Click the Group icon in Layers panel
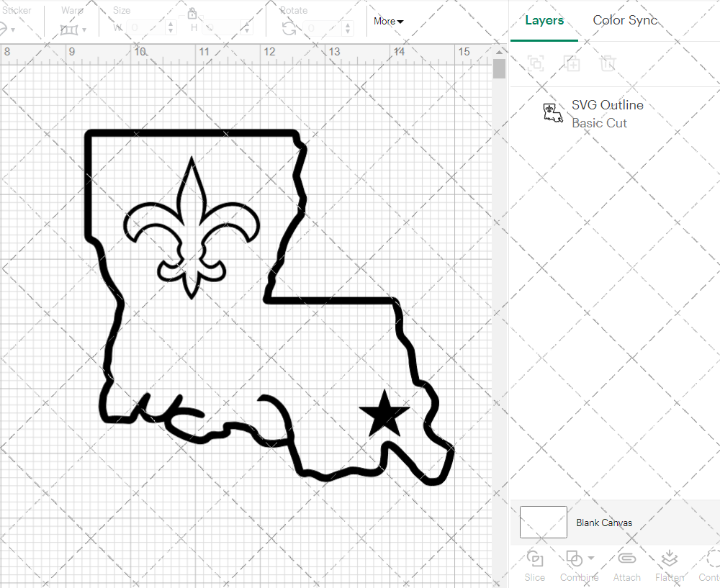Image resolution: width=720 pixels, height=588 pixels. coord(536,63)
